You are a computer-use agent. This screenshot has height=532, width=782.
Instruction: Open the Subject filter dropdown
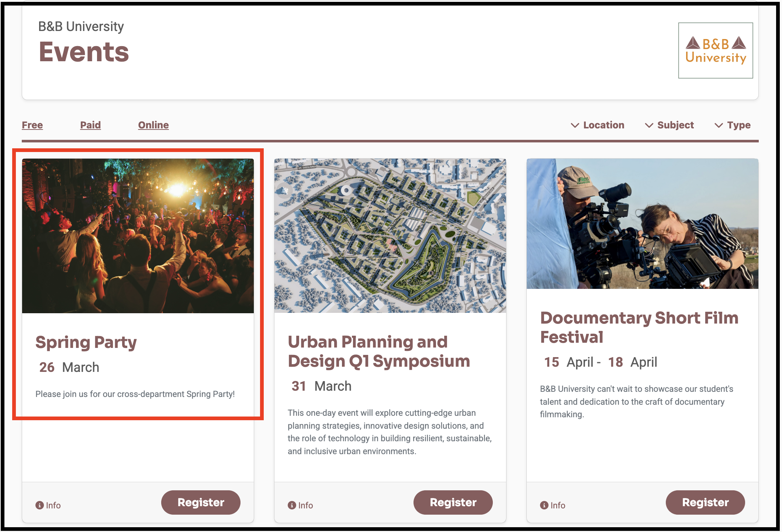coord(669,125)
